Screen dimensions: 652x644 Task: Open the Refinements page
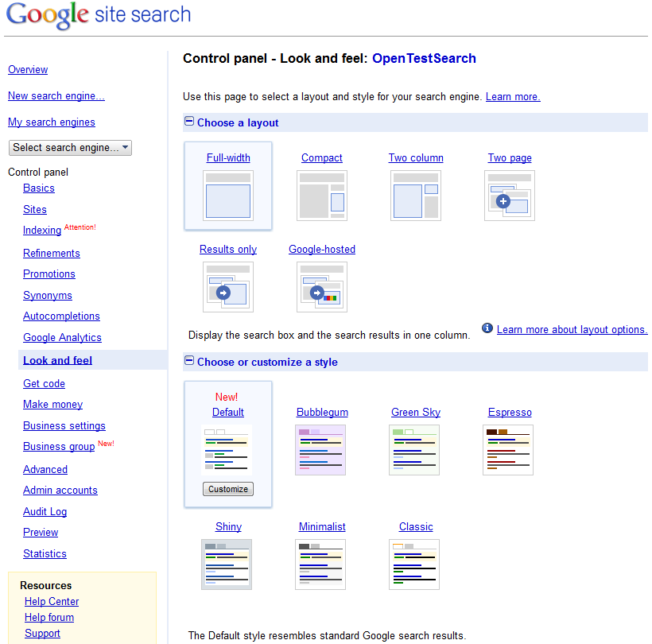click(52, 253)
